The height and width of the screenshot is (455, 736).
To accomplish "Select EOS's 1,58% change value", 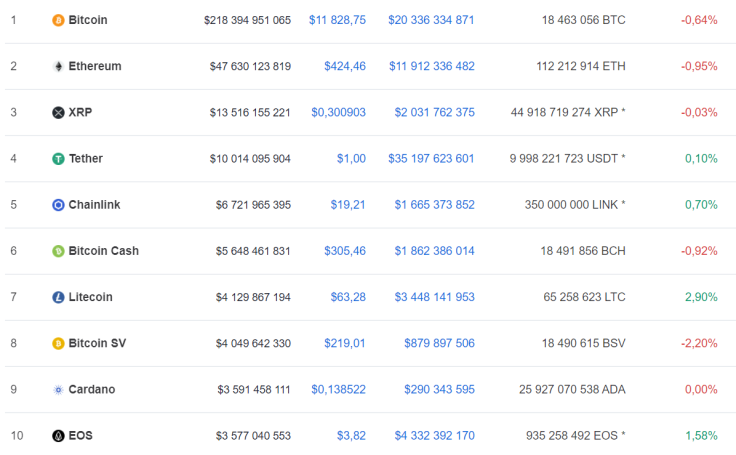I will (701, 436).
